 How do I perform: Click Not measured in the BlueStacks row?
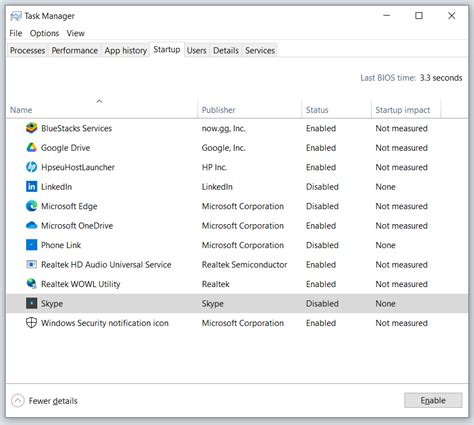click(x=401, y=128)
